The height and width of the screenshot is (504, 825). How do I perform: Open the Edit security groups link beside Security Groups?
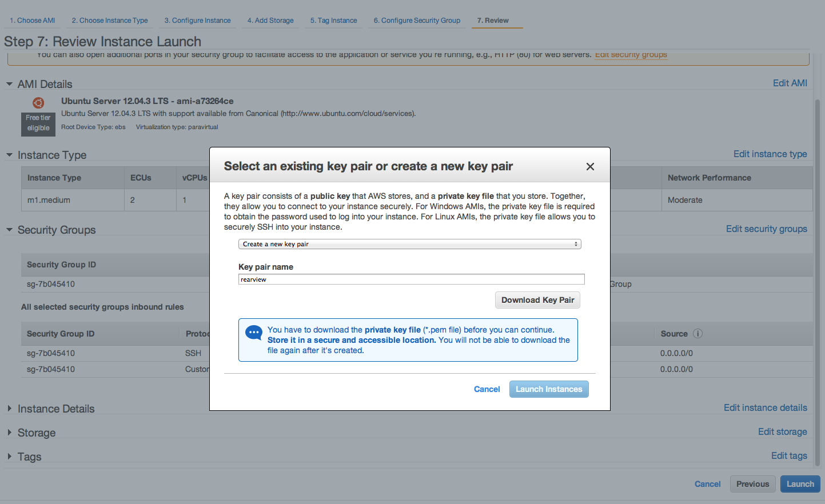pos(767,229)
